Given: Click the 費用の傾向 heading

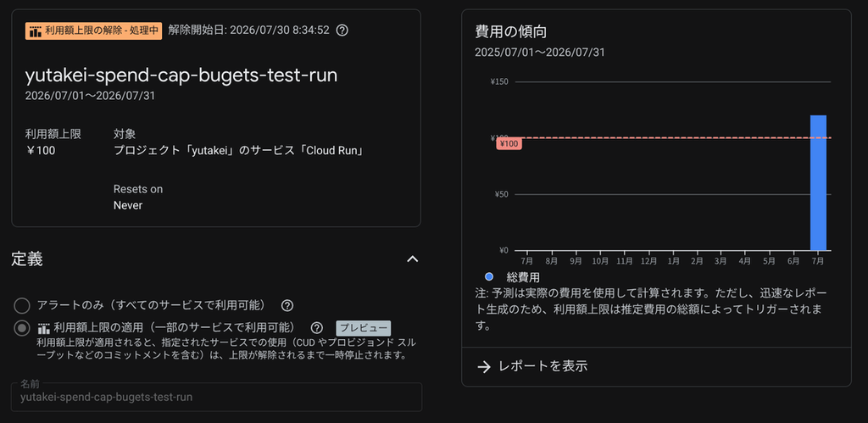Looking at the screenshot, I should (x=510, y=31).
